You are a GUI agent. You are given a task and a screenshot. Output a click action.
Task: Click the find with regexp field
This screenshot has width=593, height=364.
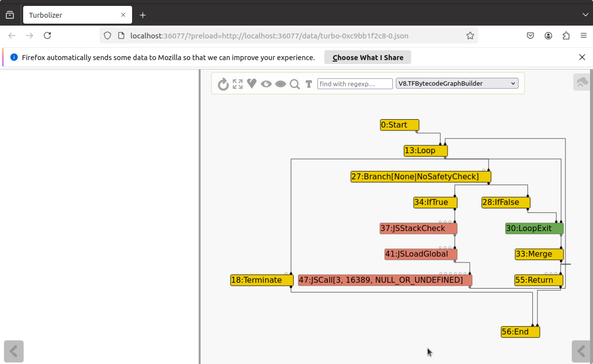click(355, 84)
